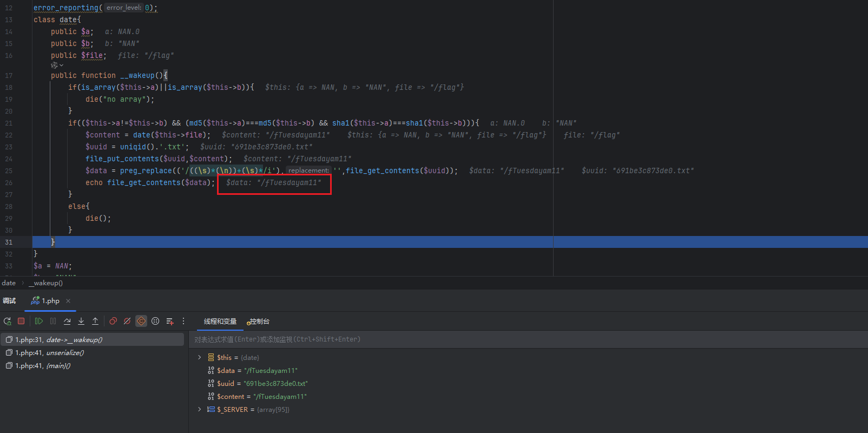Expand the $this variable node
Viewport: 868px width, 433px height.
tap(200, 357)
